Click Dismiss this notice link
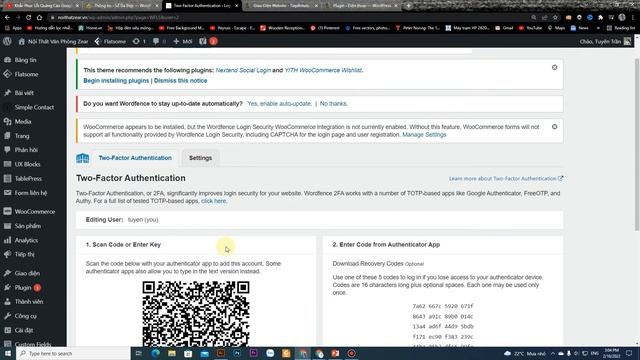The height and width of the screenshot is (360, 640). [180, 81]
